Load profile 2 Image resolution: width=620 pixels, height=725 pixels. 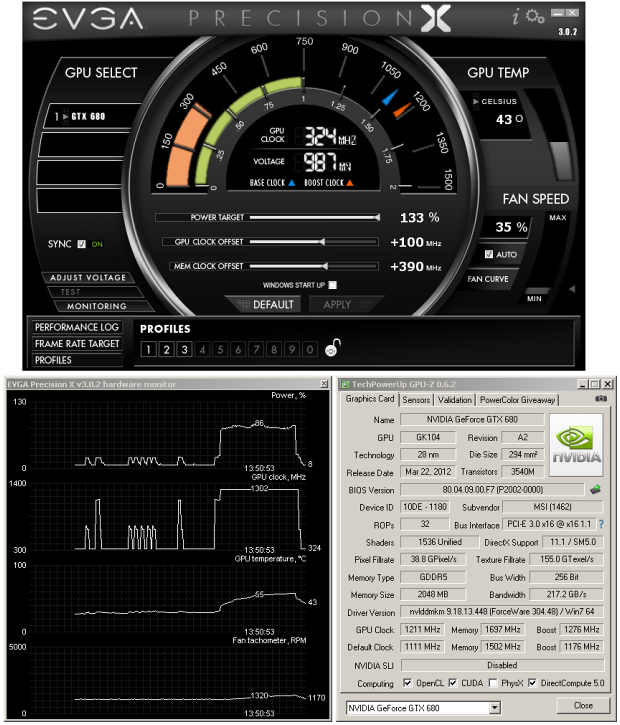pos(166,350)
